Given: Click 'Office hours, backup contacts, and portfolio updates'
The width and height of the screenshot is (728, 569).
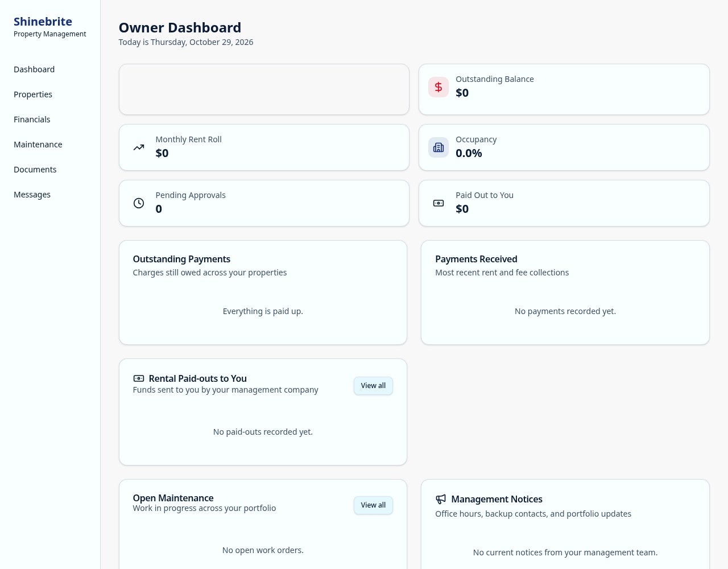Looking at the screenshot, I should [533, 514].
